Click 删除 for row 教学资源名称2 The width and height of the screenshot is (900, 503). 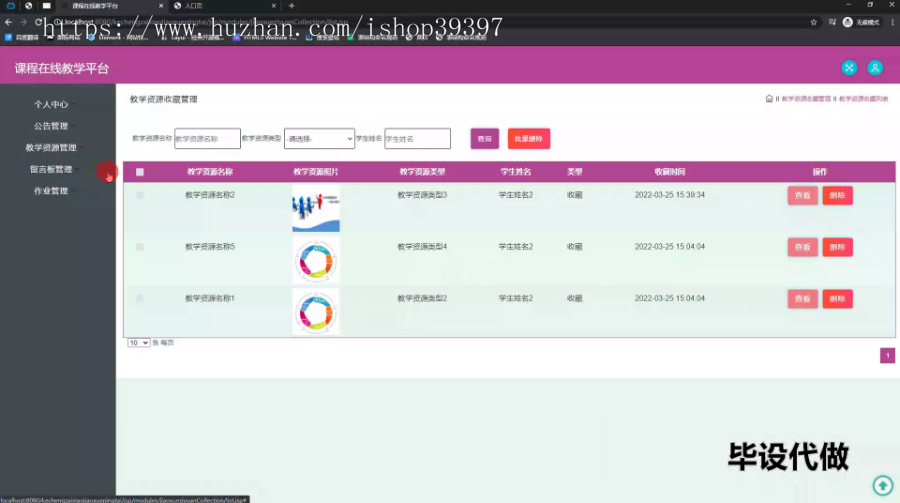(837, 195)
